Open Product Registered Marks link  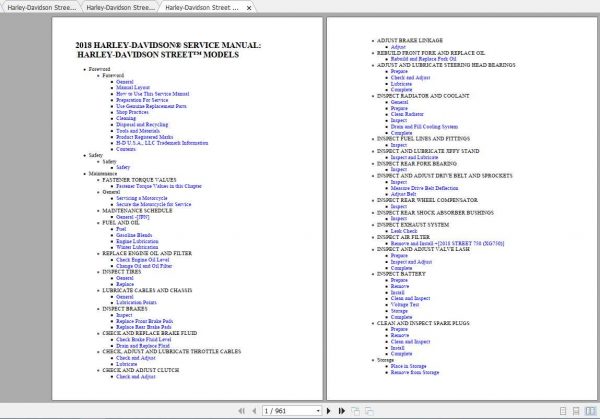click(x=145, y=137)
